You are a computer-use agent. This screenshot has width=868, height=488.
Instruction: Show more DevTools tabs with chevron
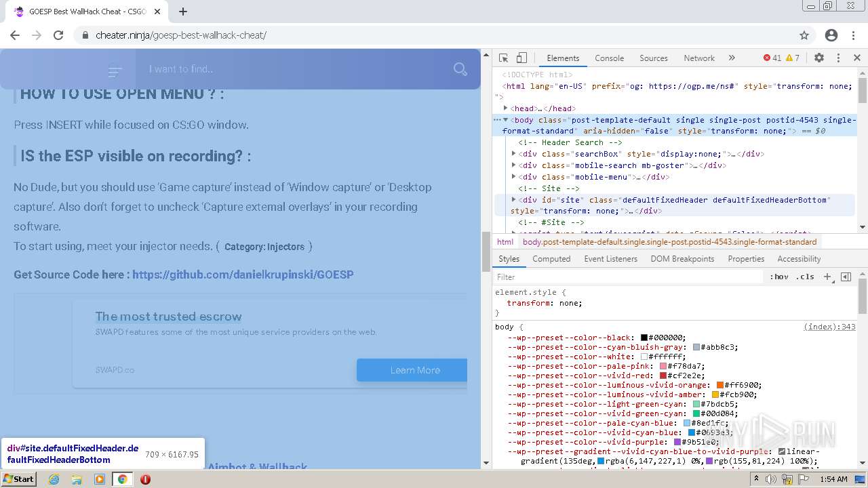pyautogui.click(x=732, y=58)
